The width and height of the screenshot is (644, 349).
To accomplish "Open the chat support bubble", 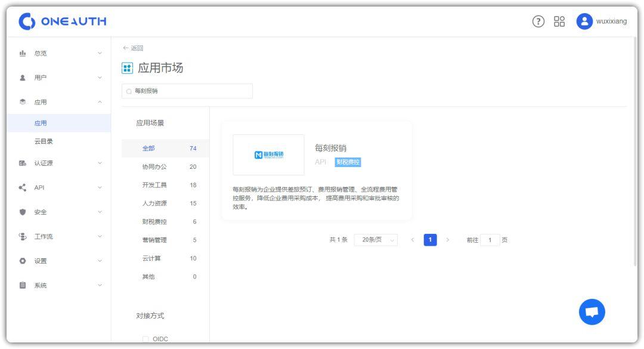I will coord(592,311).
